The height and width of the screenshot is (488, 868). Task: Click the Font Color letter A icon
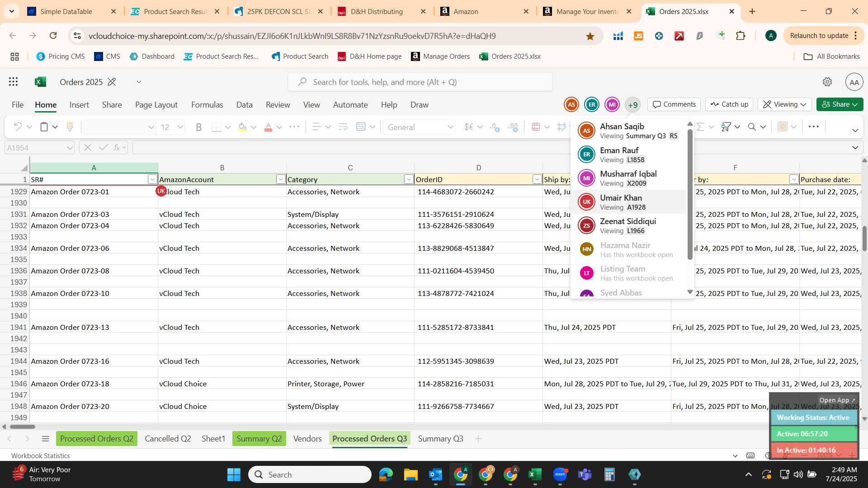click(268, 127)
